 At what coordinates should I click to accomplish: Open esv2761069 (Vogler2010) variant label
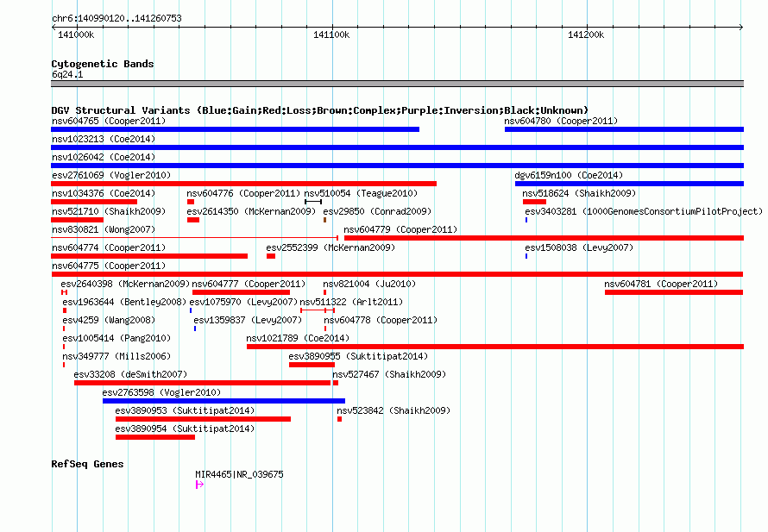pyautogui.click(x=111, y=175)
